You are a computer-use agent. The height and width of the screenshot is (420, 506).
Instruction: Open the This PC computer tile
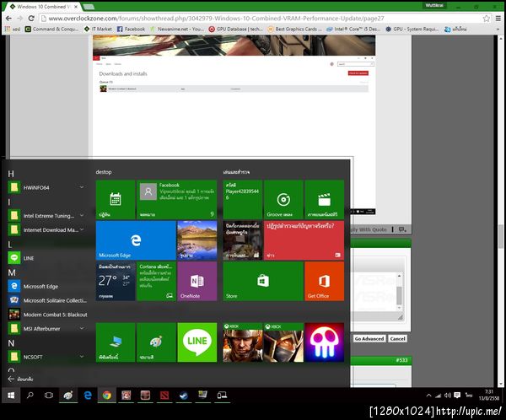coord(116,342)
